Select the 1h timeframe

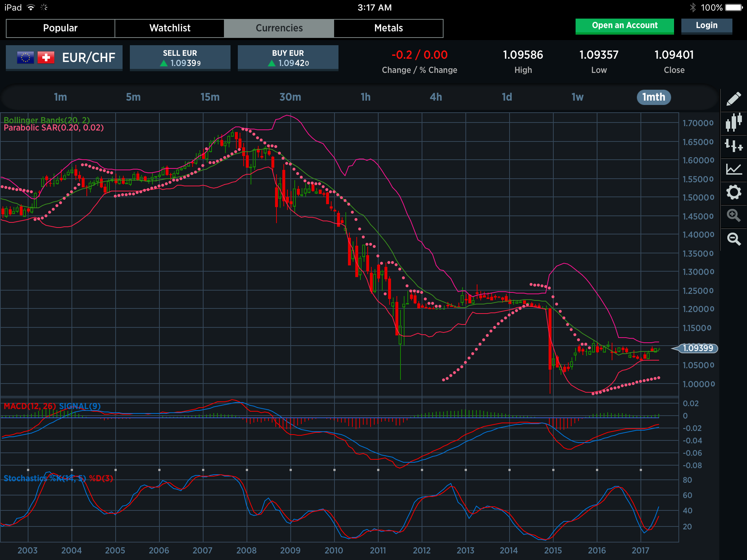[365, 97]
